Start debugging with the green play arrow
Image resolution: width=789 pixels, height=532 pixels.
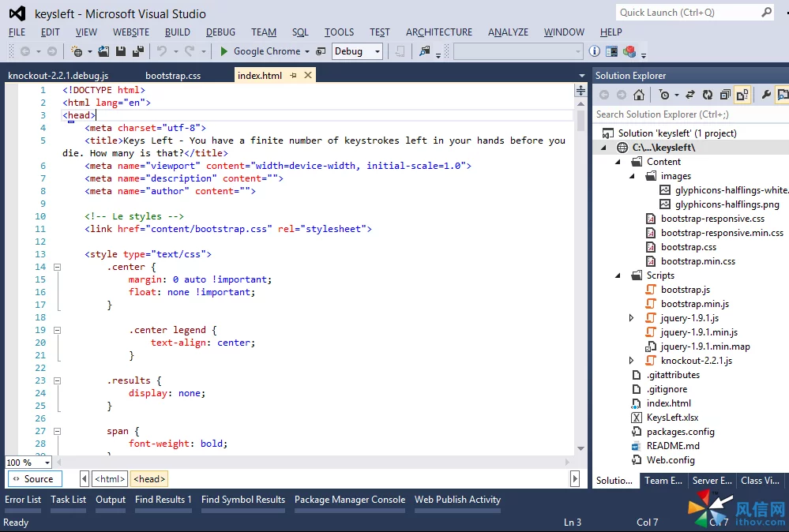pos(224,51)
